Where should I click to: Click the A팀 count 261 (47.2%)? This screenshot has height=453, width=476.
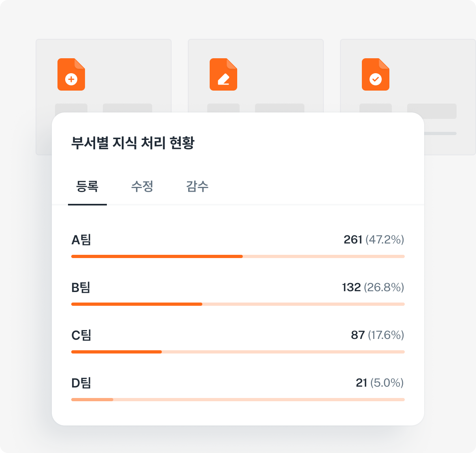(x=374, y=240)
